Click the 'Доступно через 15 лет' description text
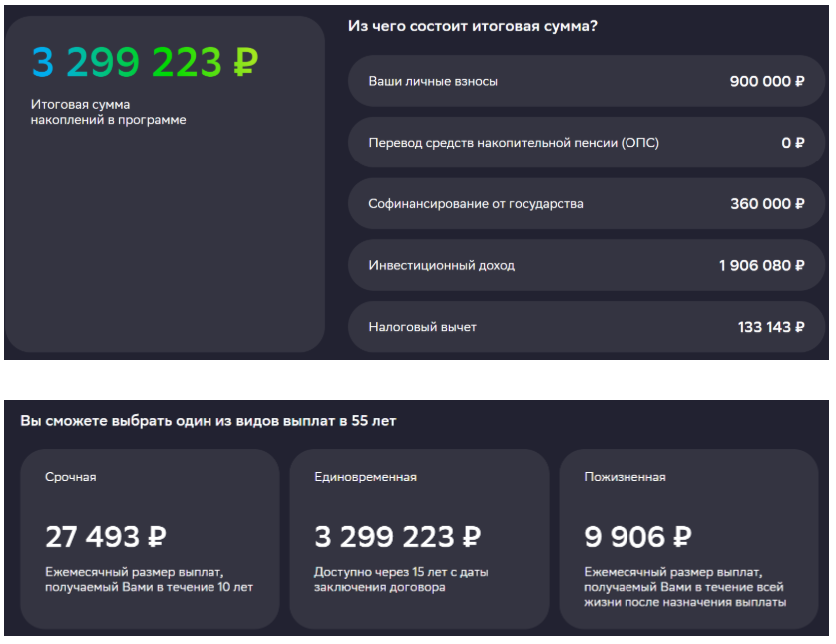Image resolution: width=836 pixels, height=644 pixels. [401, 580]
